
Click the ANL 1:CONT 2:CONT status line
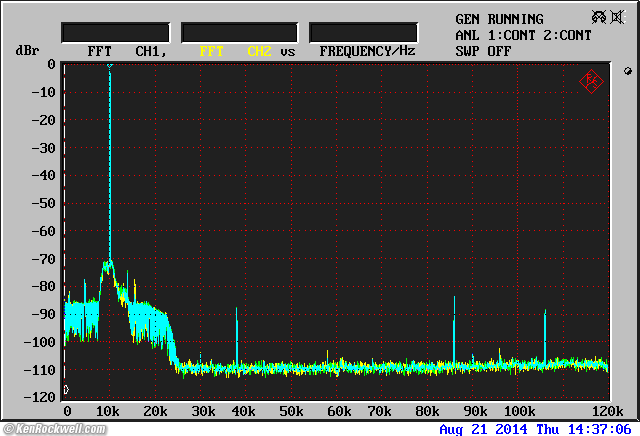click(522, 35)
